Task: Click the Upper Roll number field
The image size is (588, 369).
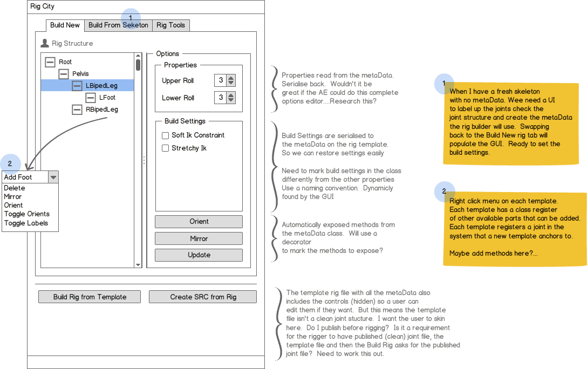Action: pos(221,80)
